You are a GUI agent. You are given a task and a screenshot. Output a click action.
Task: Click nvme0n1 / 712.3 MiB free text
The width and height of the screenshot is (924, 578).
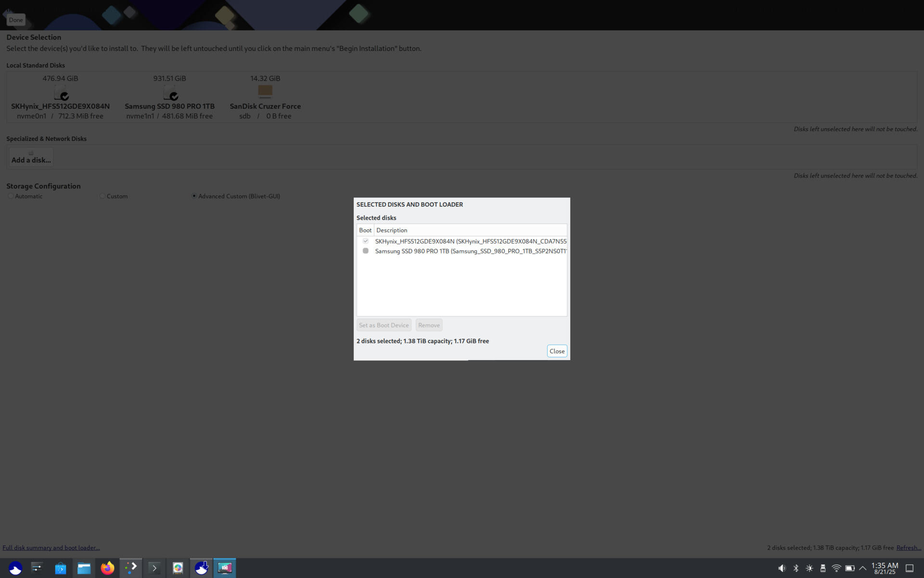pos(60,116)
